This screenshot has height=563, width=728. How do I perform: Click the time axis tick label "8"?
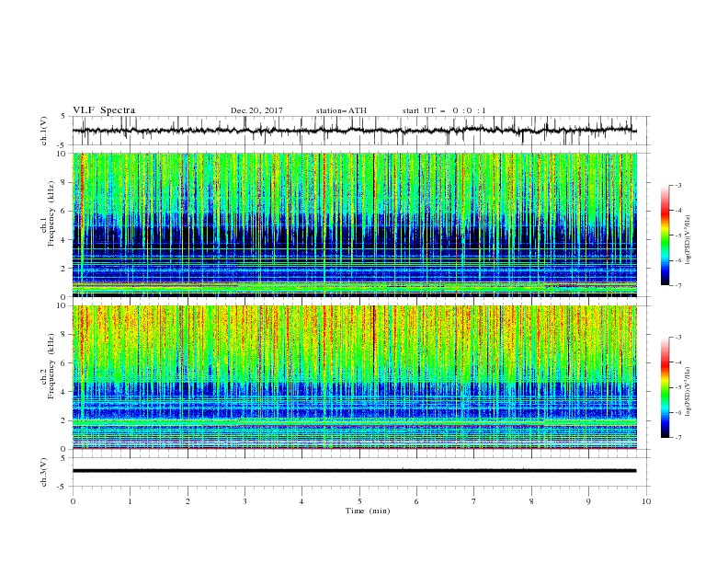coord(531,501)
